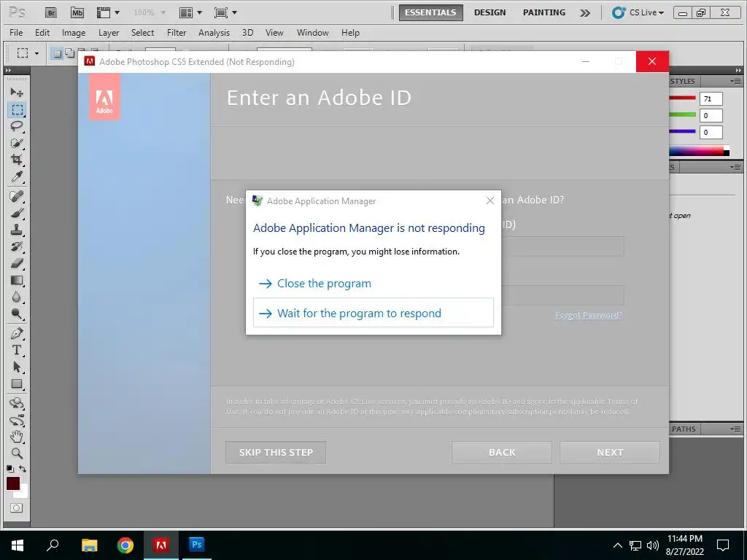Switch to the Painting workspace

(544, 13)
